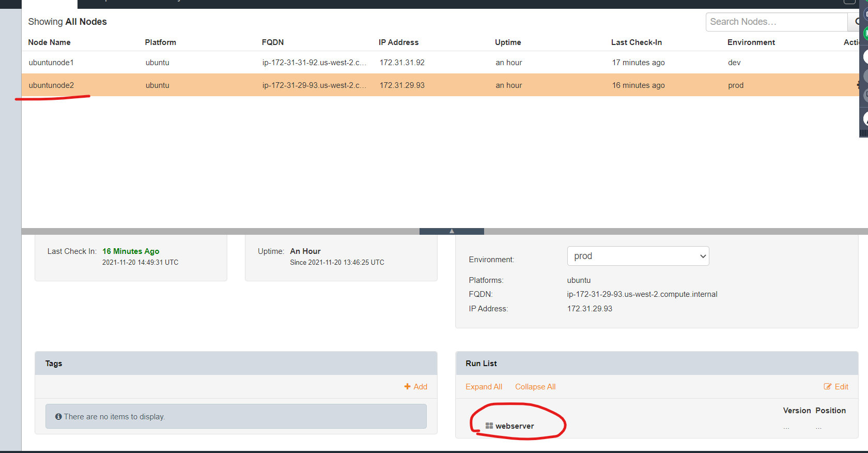The height and width of the screenshot is (453, 868).
Task: Sort by the FQDN column header
Action: [x=273, y=42]
